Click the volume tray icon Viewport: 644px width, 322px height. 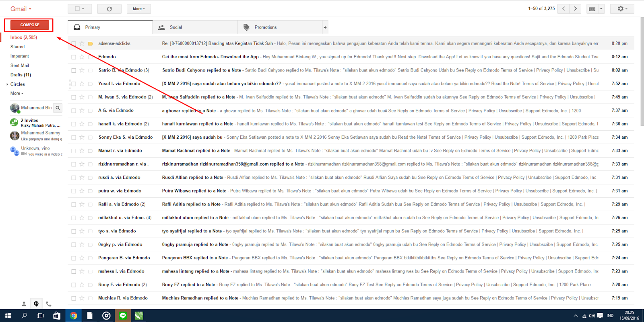[592, 316]
